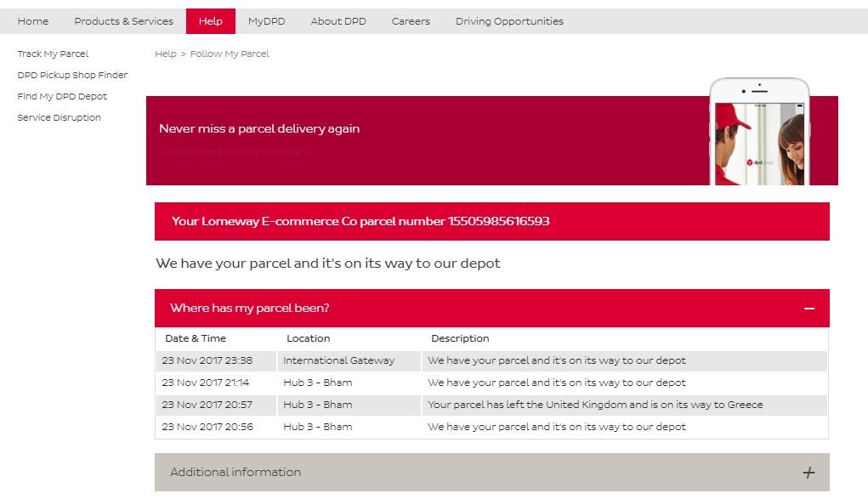Select the 23 Nov 2017 21:14 cell
This screenshot has width=868, height=499.
[216, 383]
